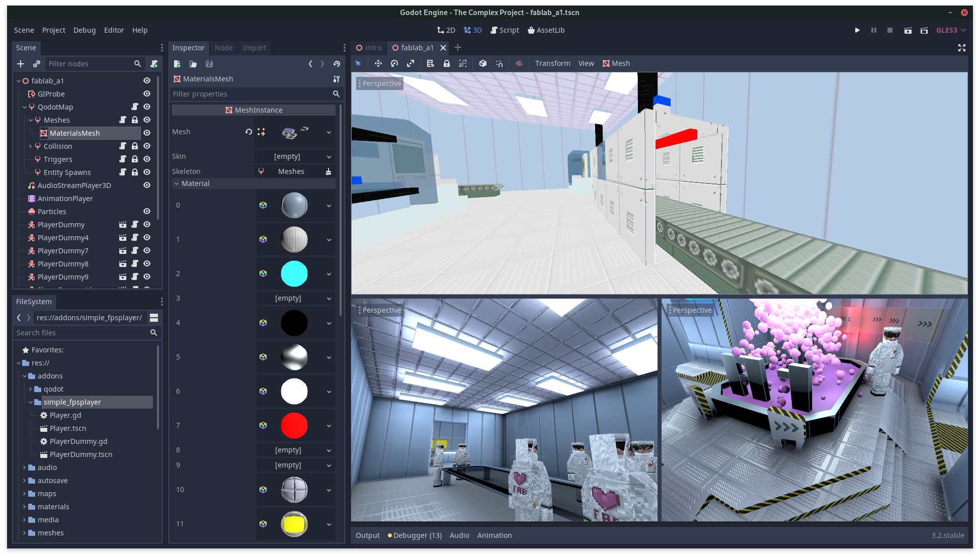Hide the GIProbe node

point(147,94)
